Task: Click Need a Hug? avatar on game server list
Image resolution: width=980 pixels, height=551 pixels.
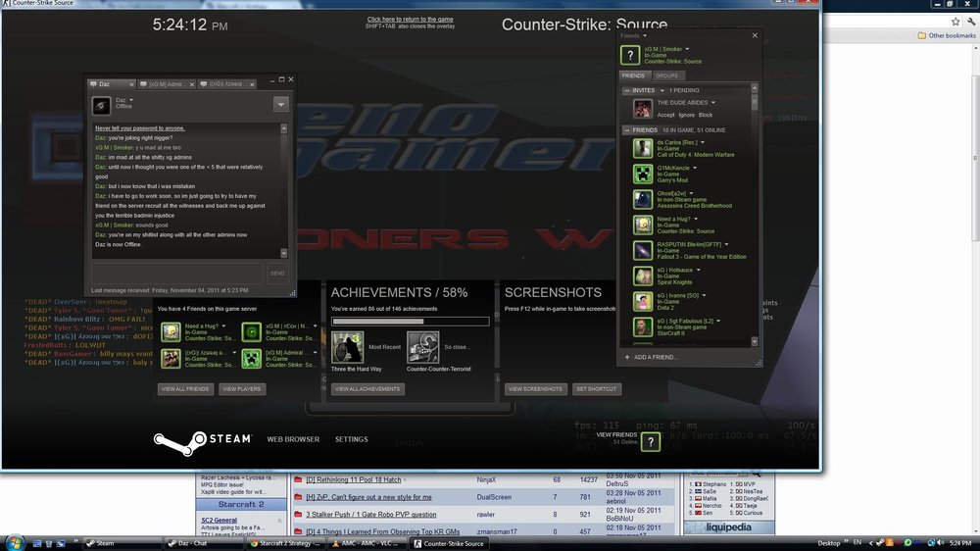Action: (x=171, y=332)
